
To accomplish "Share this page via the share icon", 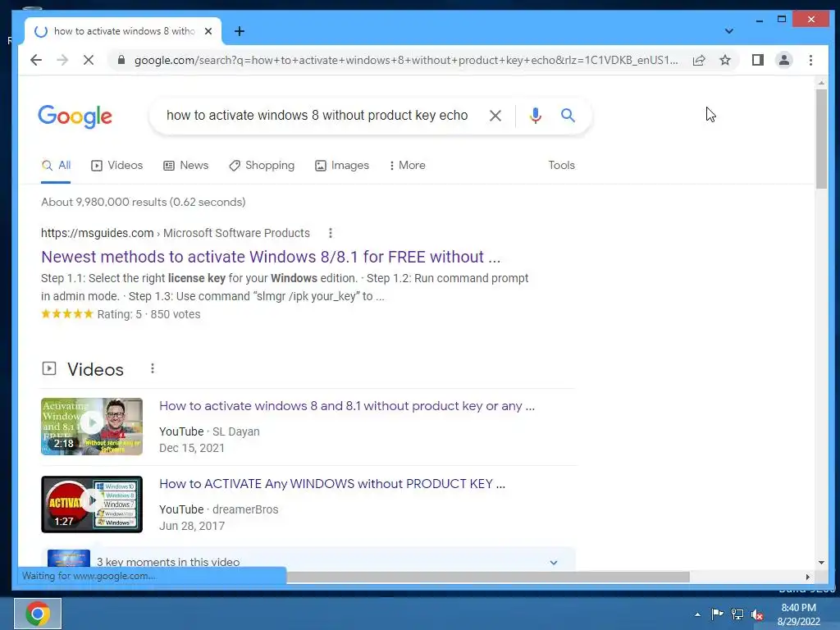I will click(x=699, y=60).
